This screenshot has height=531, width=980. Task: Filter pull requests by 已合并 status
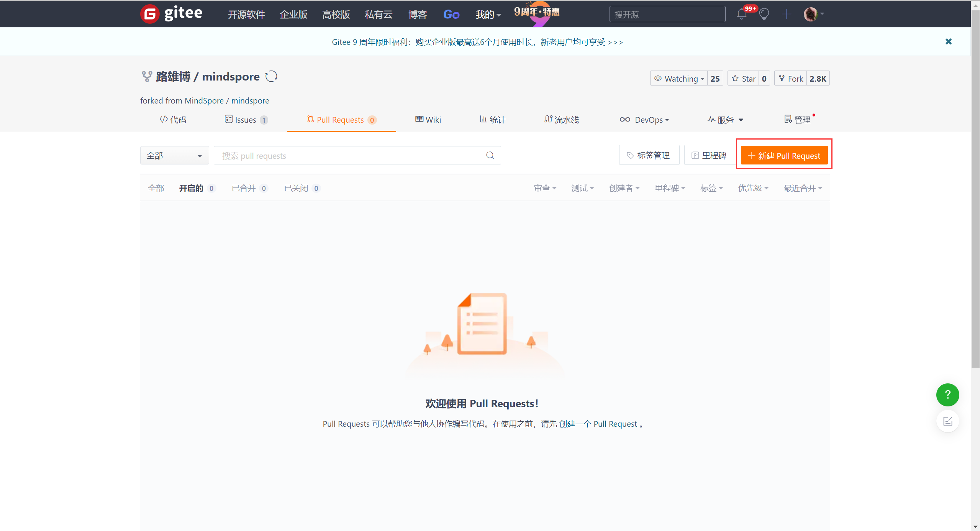pos(244,188)
